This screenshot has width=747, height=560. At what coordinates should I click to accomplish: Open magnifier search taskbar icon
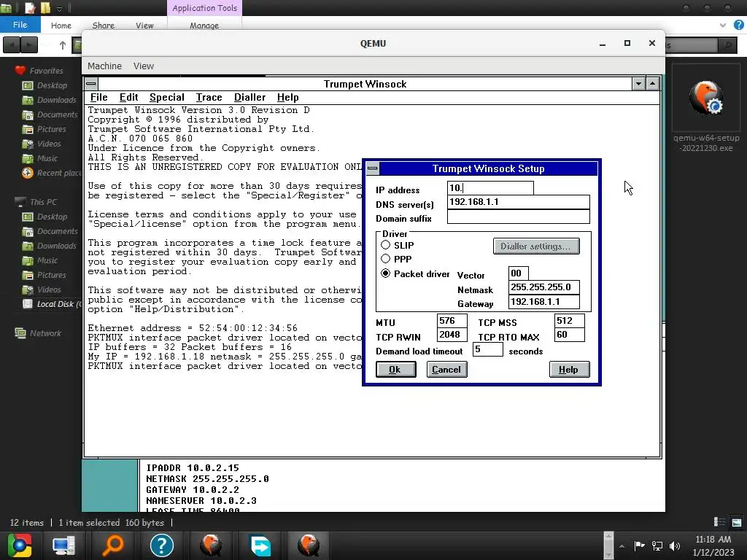[x=113, y=545]
